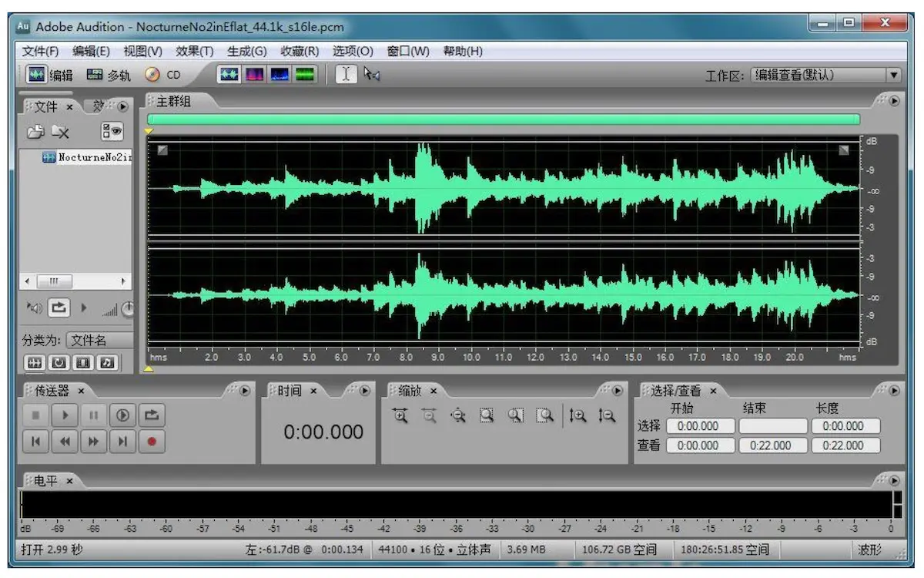Screen dimensions: 924x578
Task: Select waveform display icon in toolbar
Action: (229, 75)
